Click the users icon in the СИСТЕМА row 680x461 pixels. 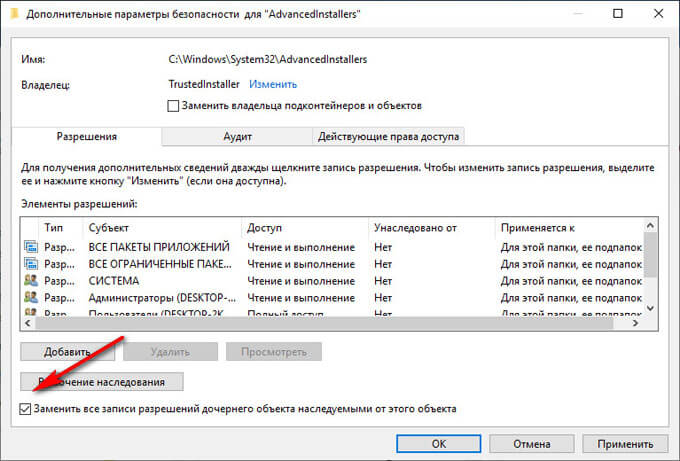(x=31, y=281)
